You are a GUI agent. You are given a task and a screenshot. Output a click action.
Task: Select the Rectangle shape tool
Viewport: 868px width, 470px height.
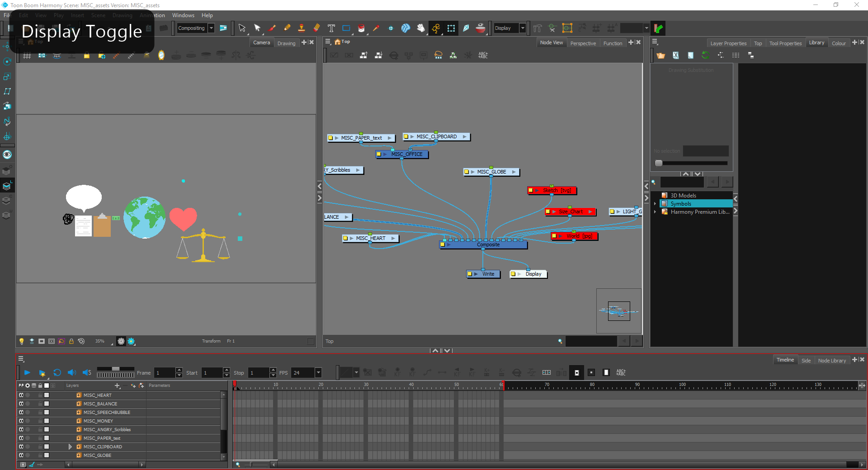point(346,28)
